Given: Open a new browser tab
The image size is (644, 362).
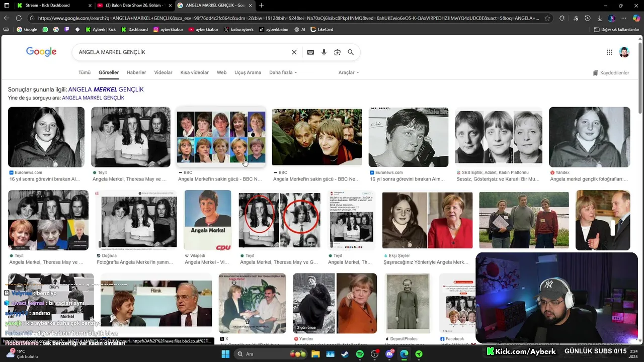Looking at the screenshot, I should 261,6.
